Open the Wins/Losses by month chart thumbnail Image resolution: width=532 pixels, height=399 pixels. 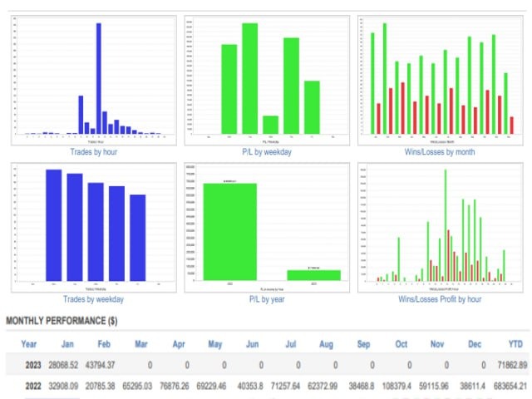[441, 81]
